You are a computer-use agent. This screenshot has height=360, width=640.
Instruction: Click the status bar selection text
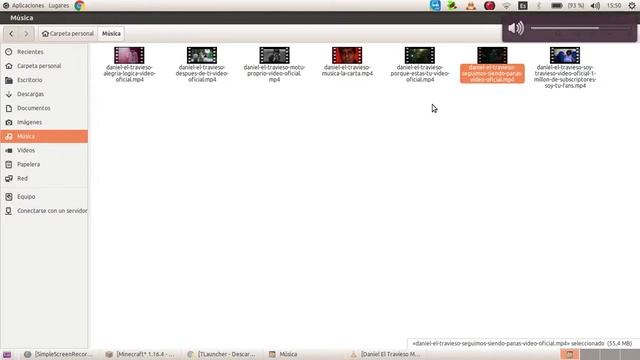[522, 344]
